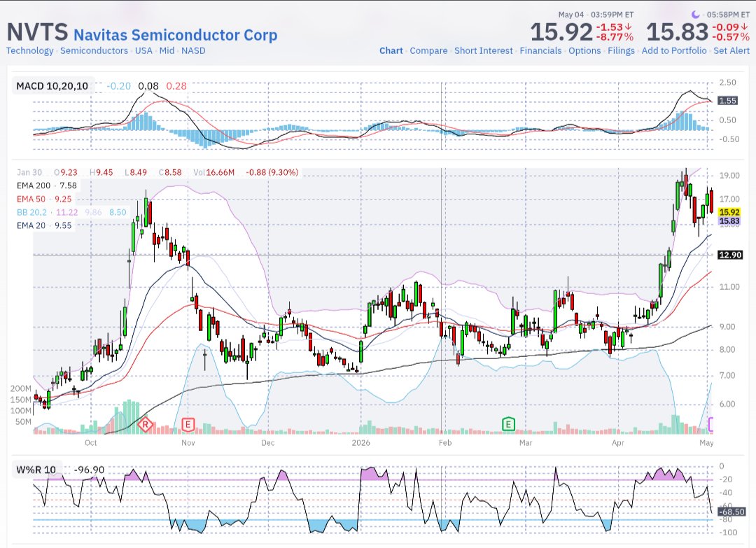Click the Oct label on time axis
The width and height of the screenshot is (756, 548).
(x=90, y=442)
